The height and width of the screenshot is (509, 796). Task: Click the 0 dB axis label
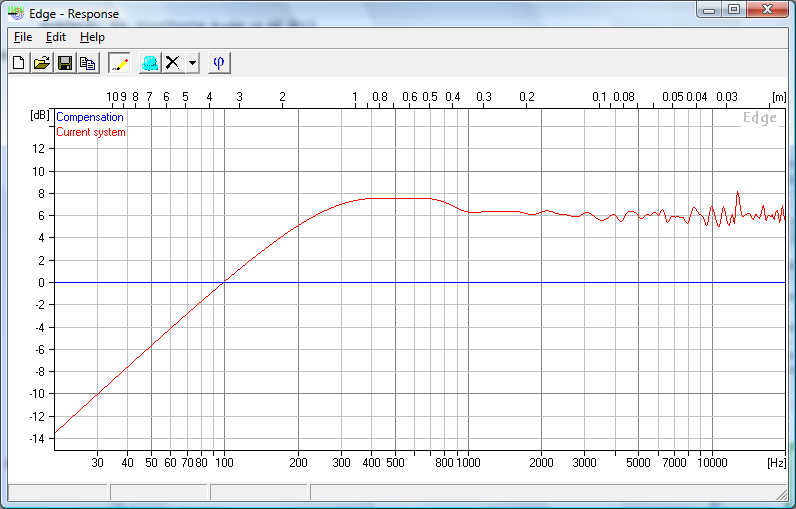pyautogui.click(x=42, y=283)
